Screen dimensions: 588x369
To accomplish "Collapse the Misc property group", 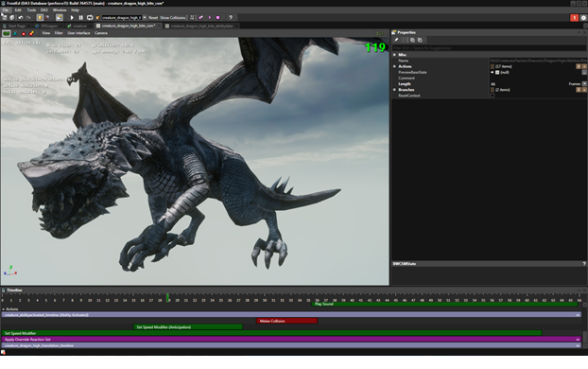I will tap(394, 55).
